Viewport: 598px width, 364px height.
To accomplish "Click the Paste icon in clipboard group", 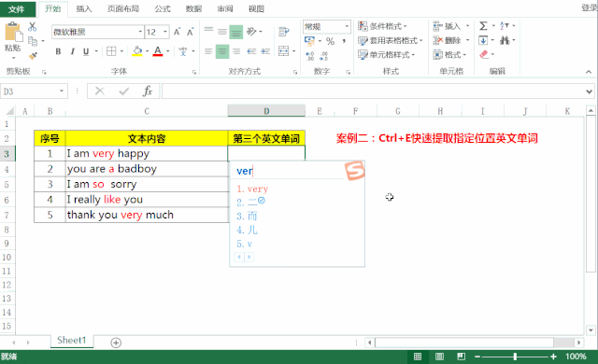I will pos(13,33).
